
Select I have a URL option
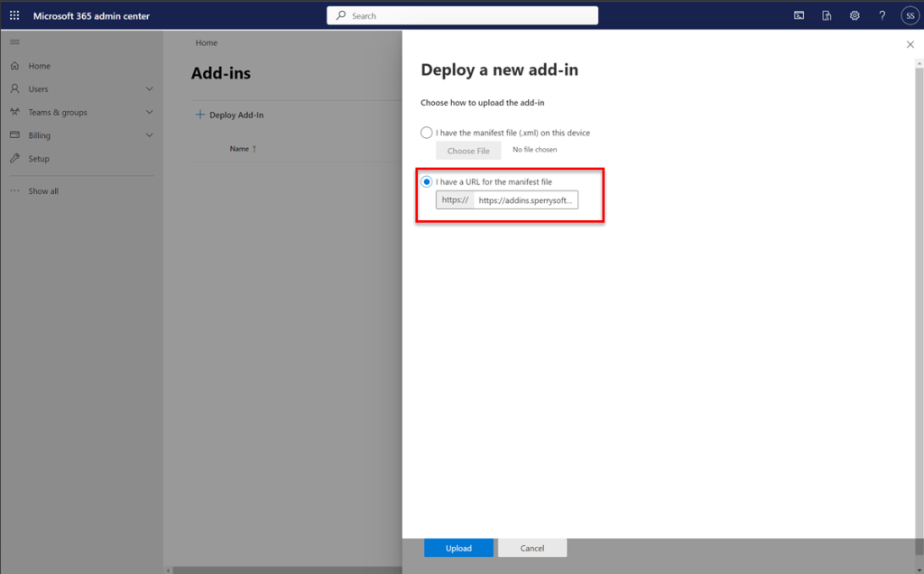[x=426, y=181]
